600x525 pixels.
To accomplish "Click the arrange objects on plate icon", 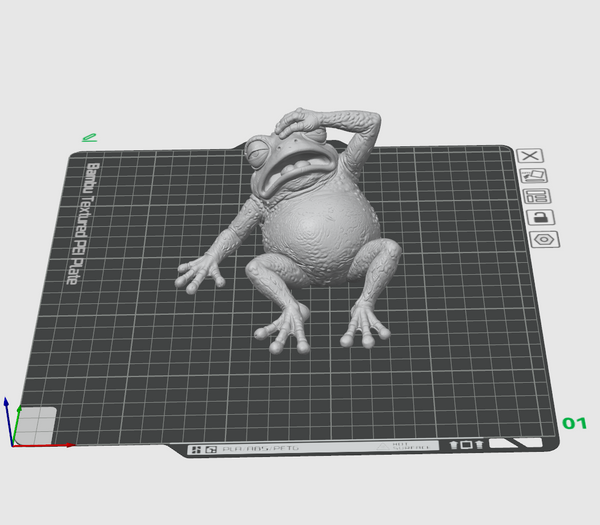I will pos(537,196).
